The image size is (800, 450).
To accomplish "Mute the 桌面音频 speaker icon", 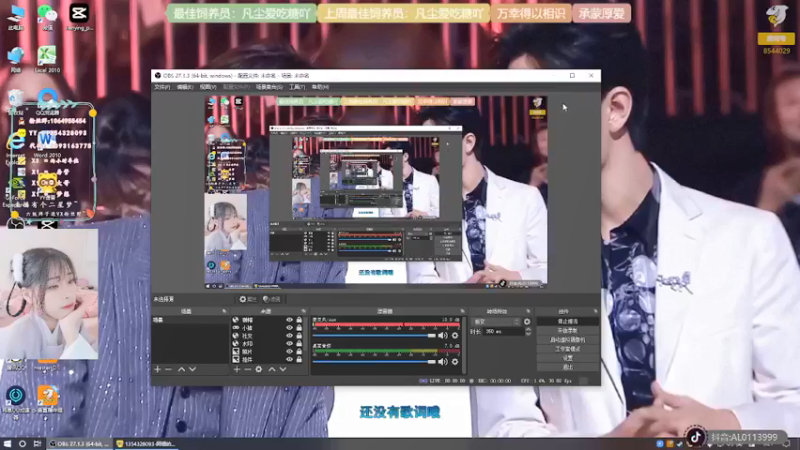I will [x=442, y=362].
